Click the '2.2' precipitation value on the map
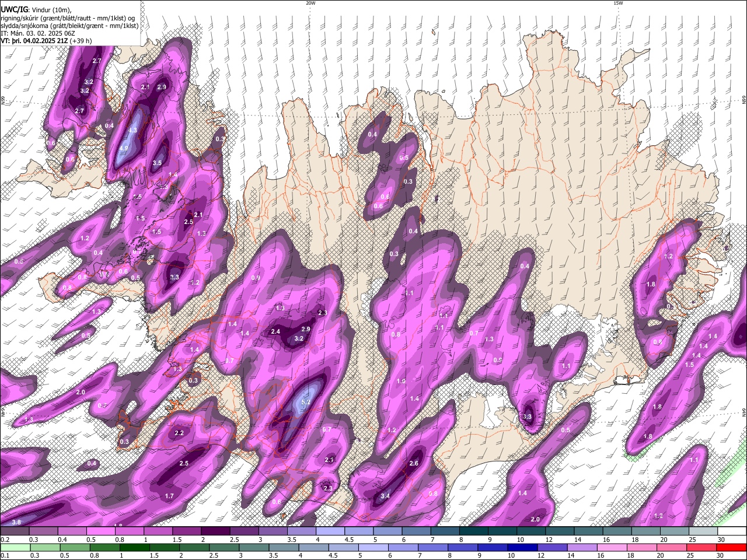This screenshot has height=560, width=747. tap(179, 433)
